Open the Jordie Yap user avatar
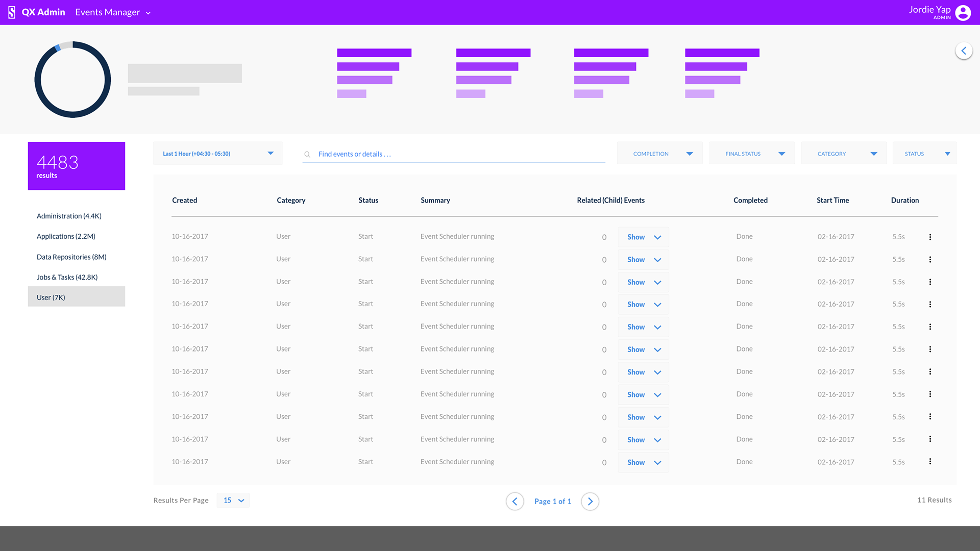This screenshot has width=980, height=551. coord(963,12)
